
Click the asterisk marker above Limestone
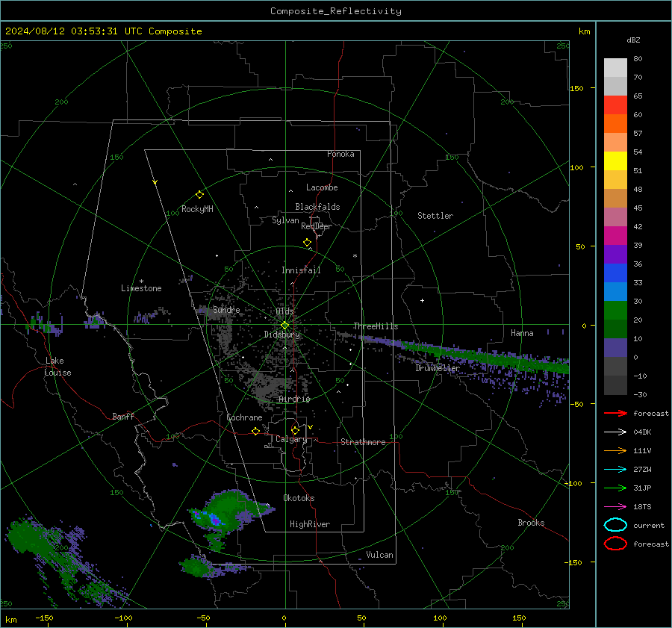click(141, 282)
